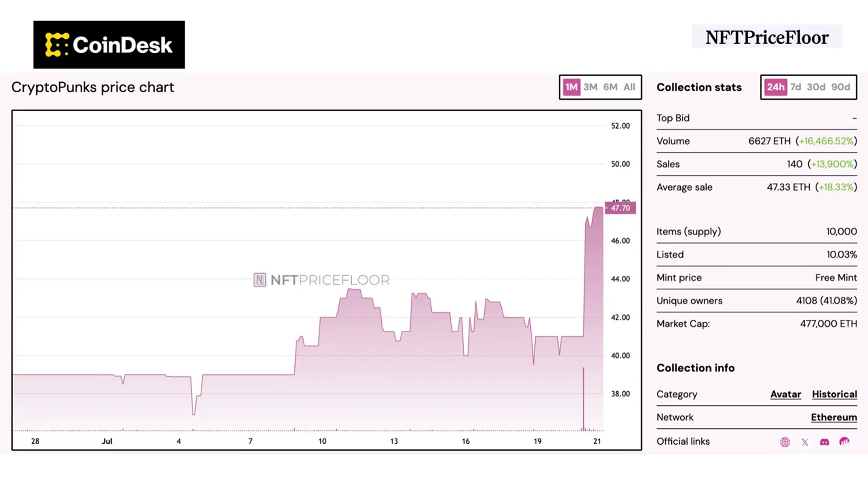Click the CryptoPunks price chart heading

click(x=93, y=87)
